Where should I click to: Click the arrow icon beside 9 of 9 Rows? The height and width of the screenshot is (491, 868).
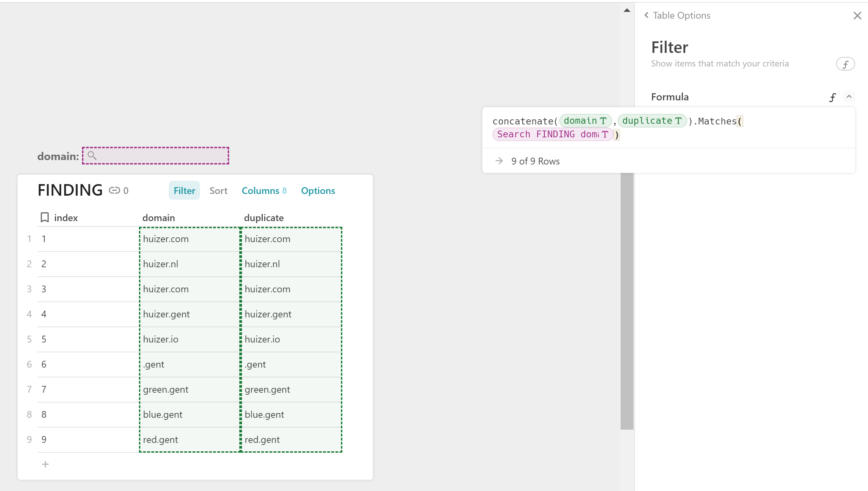coord(499,161)
